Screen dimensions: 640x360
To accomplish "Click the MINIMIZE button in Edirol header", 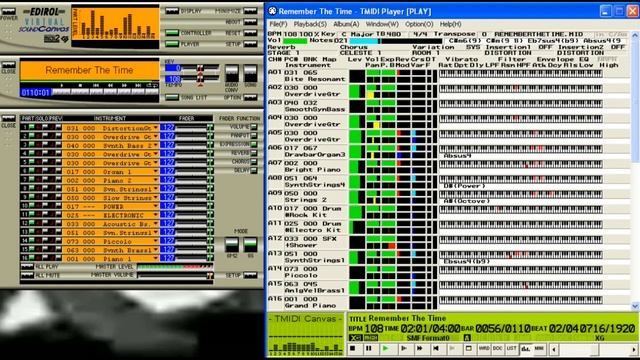I will point(250,11).
